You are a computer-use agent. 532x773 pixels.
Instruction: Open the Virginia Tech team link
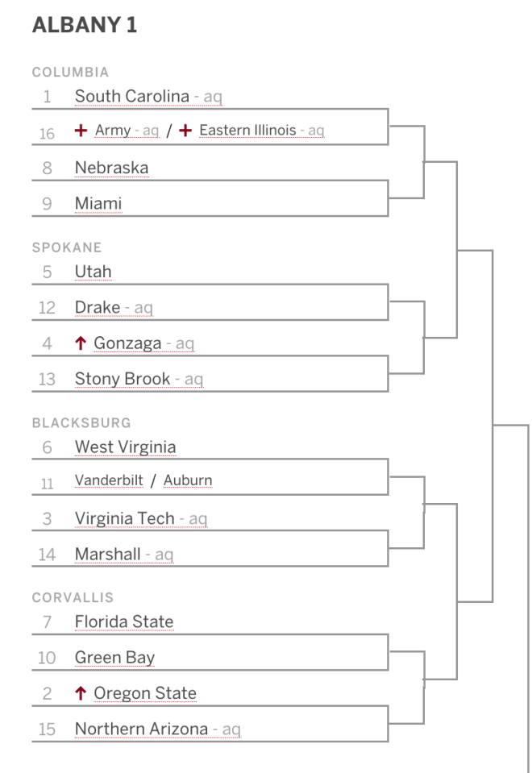[x=125, y=518]
